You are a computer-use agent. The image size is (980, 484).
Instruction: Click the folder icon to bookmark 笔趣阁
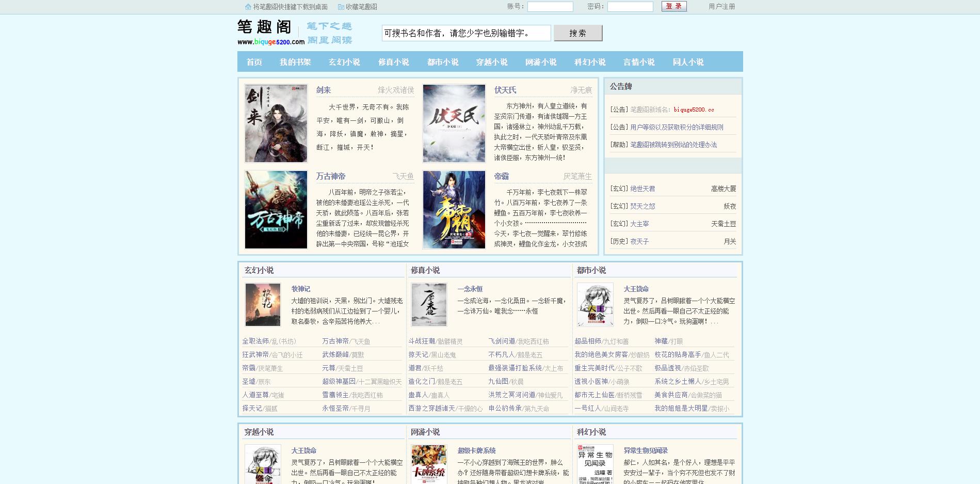pyautogui.click(x=341, y=7)
